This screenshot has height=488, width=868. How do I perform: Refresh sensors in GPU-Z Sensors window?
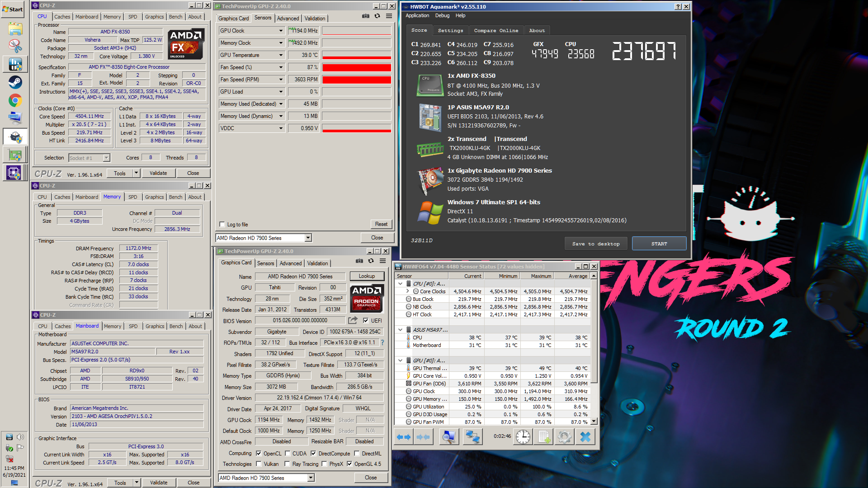tap(377, 16)
